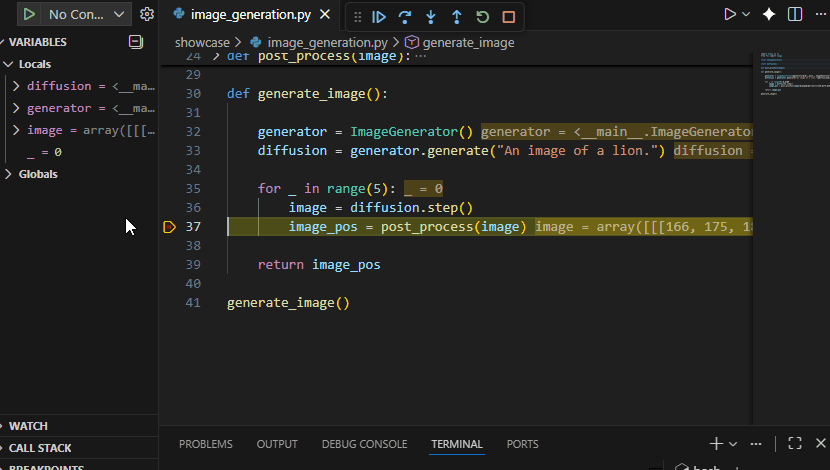The height and width of the screenshot is (470, 830).
Task: Select showcase in the breadcrumb
Action: click(x=202, y=42)
